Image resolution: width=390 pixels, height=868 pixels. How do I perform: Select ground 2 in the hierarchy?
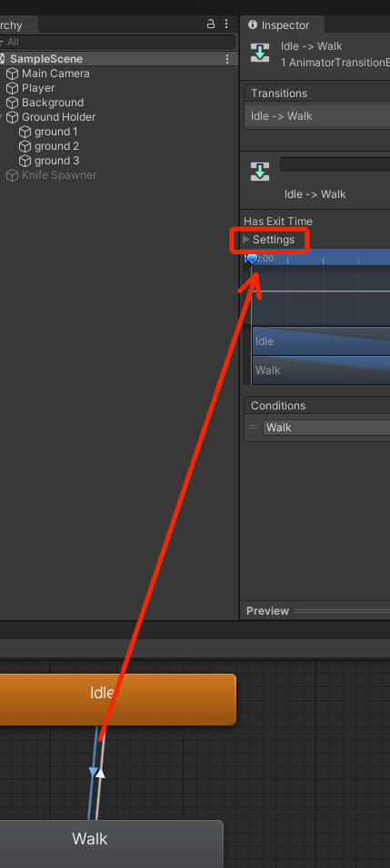[x=56, y=146]
